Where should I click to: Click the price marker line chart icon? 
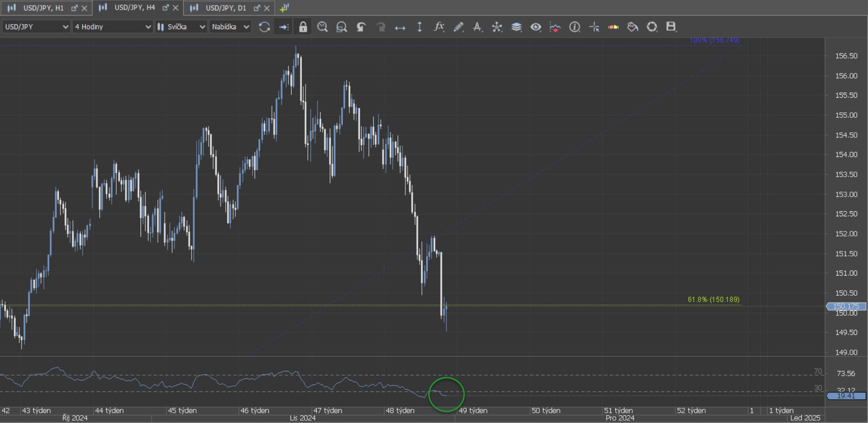[555, 27]
